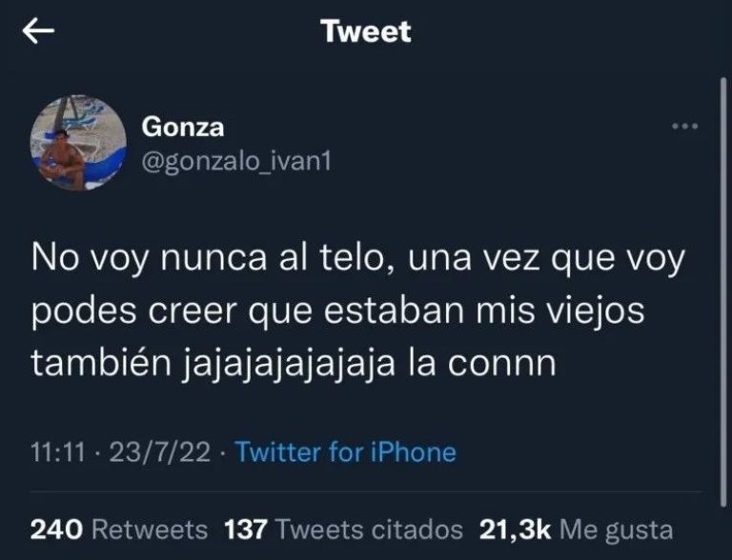View the 21,3k Me gusta list
This screenshot has height=560, width=732.
pyautogui.click(x=576, y=530)
